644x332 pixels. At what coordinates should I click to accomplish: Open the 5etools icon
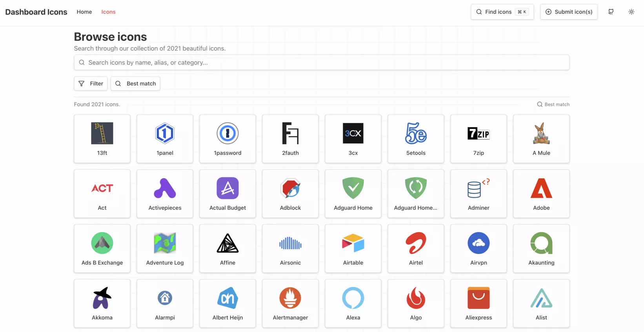(x=416, y=139)
